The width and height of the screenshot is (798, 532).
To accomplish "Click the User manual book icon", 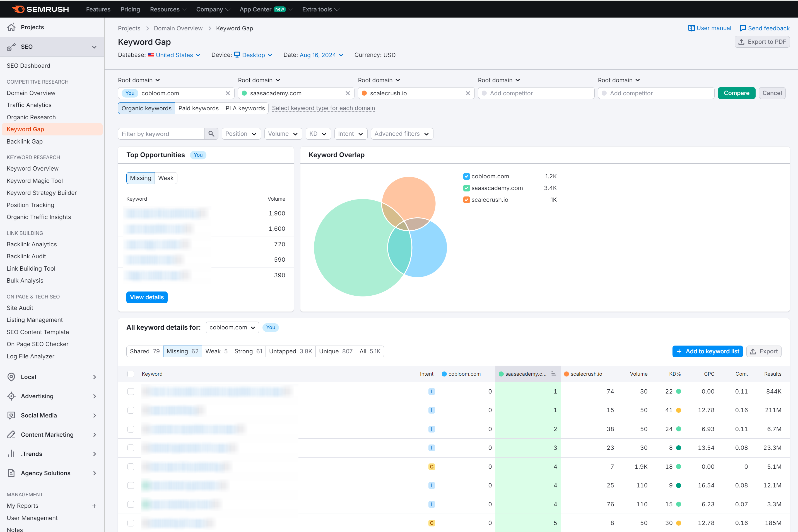I will [x=691, y=28].
